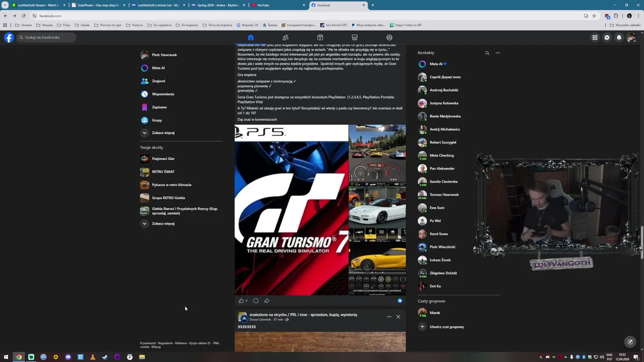
Task: Open profile avatar account menu
Action: 631,37
